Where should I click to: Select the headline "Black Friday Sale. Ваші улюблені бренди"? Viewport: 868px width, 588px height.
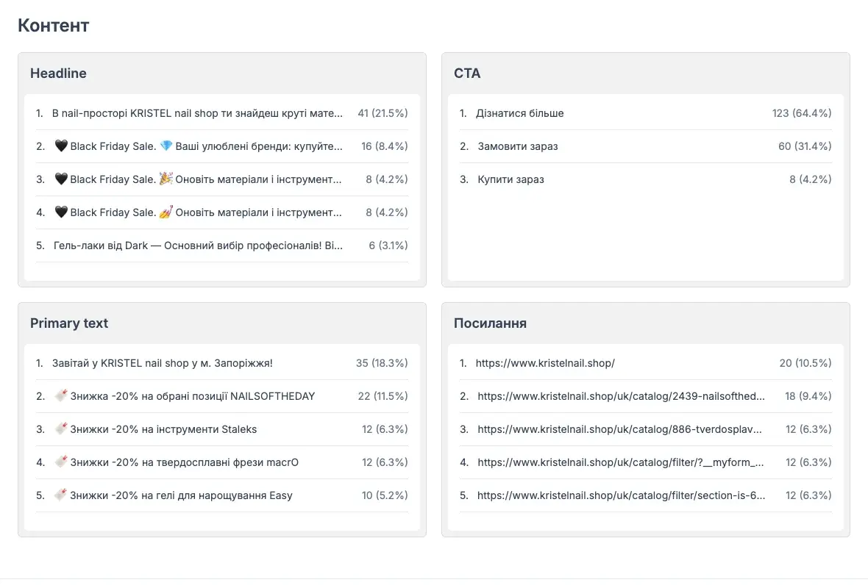coord(198,146)
